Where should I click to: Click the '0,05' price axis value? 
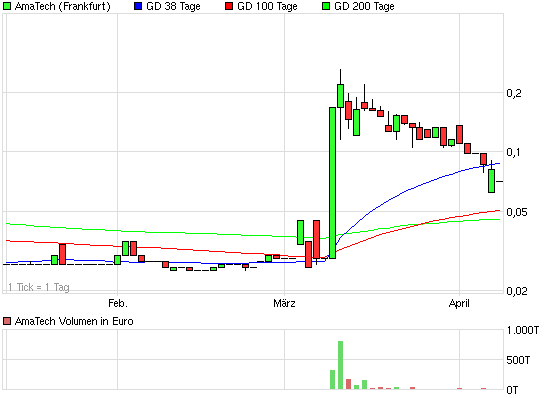pos(518,212)
